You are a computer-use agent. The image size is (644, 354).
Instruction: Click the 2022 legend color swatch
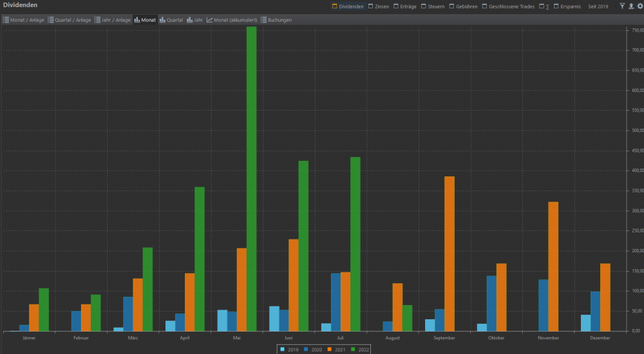pos(352,349)
